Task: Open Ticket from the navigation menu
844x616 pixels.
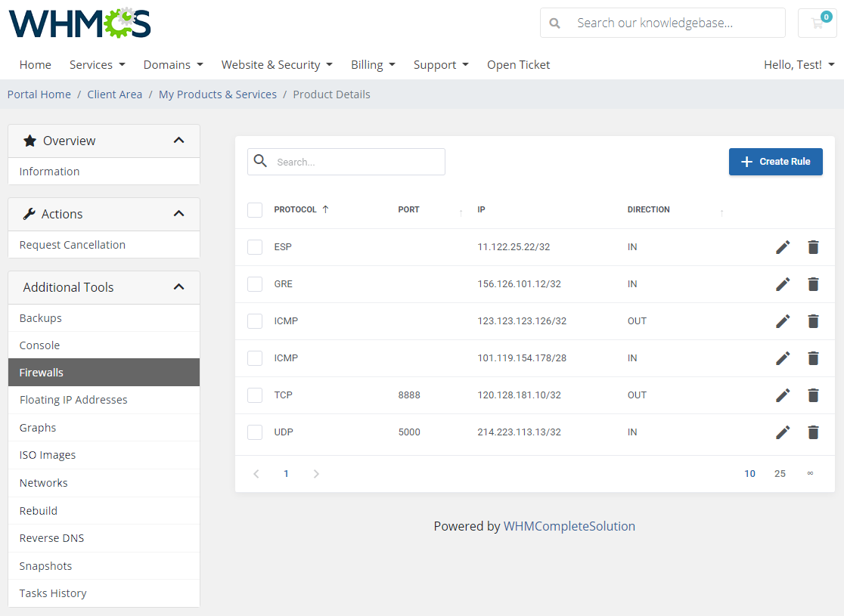Action: pyautogui.click(x=518, y=65)
